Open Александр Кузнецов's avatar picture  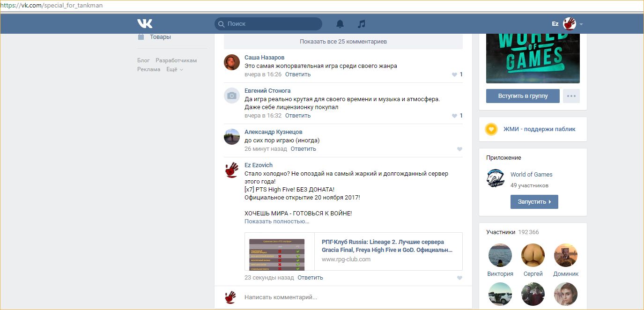point(232,137)
